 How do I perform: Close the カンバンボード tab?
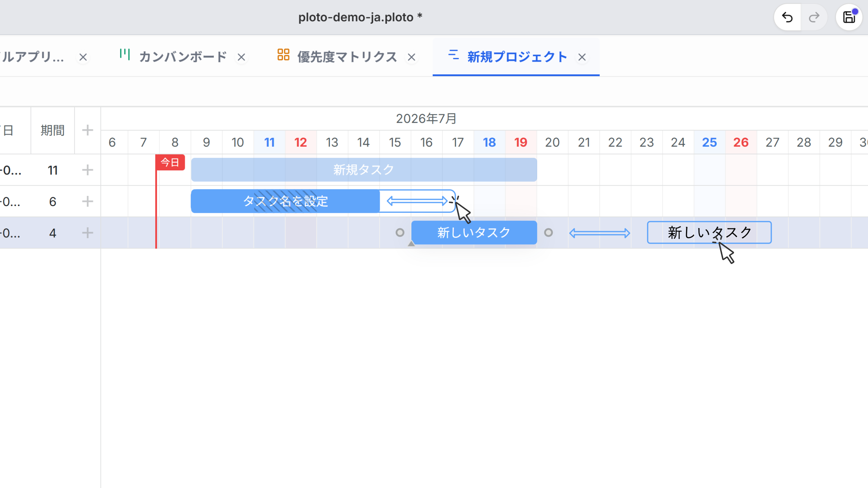tap(241, 57)
